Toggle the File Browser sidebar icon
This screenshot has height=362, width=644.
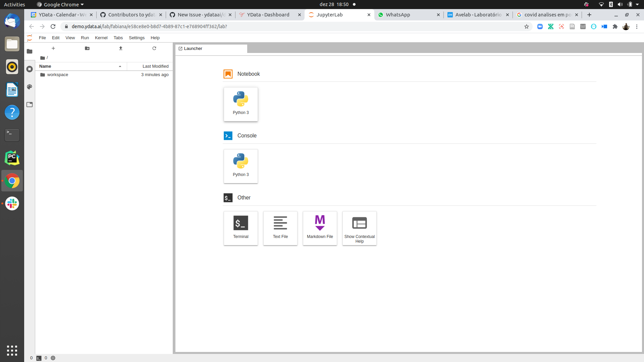pos(30,51)
